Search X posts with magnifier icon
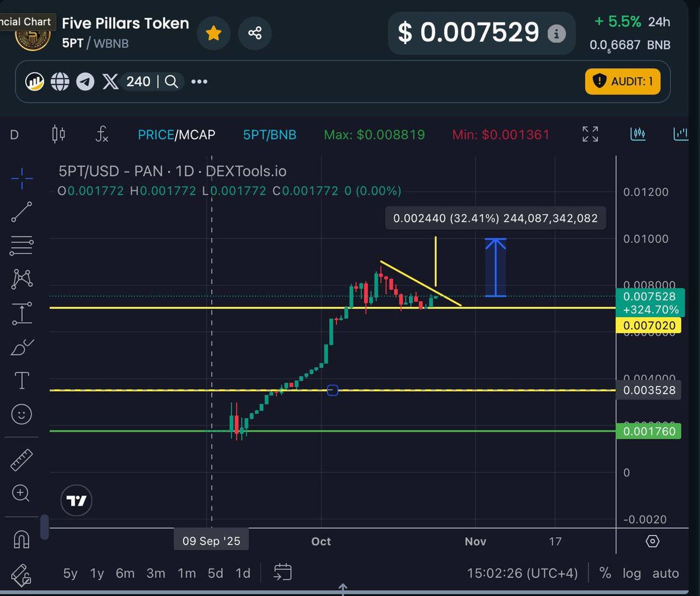 [x=171, y=82]
